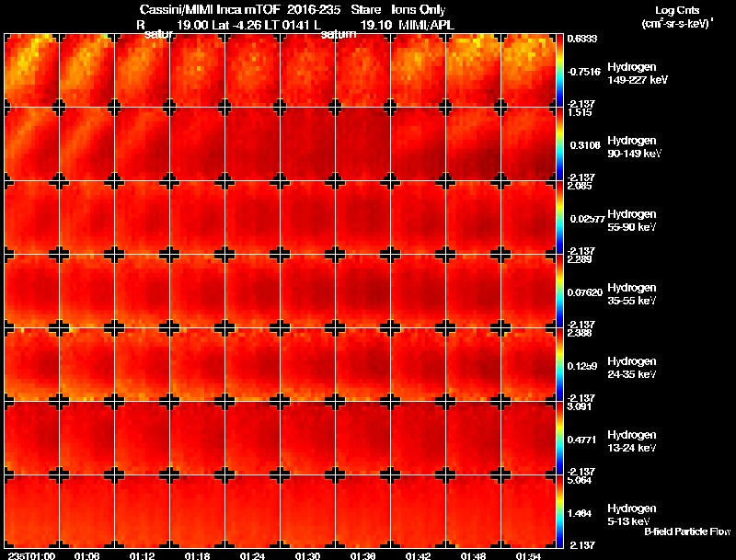Click the 5-13 keV hydrogen color bar
Image resolution: width=736 pixels, height=560 pixels.
click(x=559, y=512)
